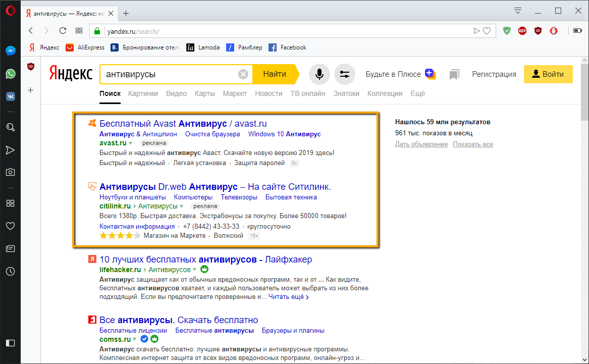589x364 pixels.
Task: Switch to the Новости tab
Action: click(269, 93)
